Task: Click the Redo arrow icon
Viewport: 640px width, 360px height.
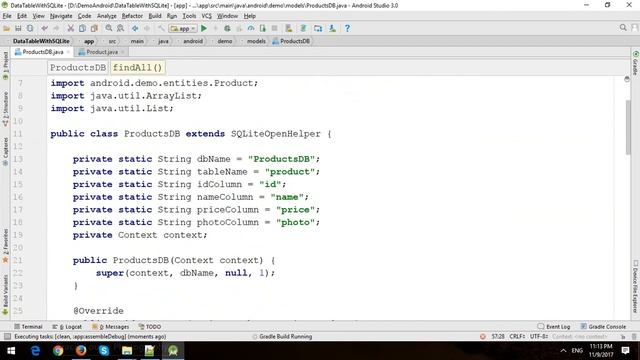Action: pyautogui.click(x=56, y=29)
